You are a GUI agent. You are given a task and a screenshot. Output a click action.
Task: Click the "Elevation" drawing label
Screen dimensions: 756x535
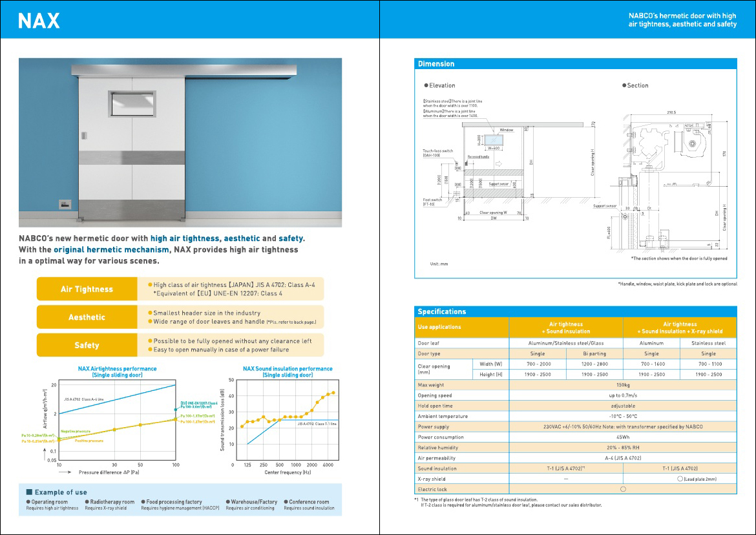click(440, 85)
